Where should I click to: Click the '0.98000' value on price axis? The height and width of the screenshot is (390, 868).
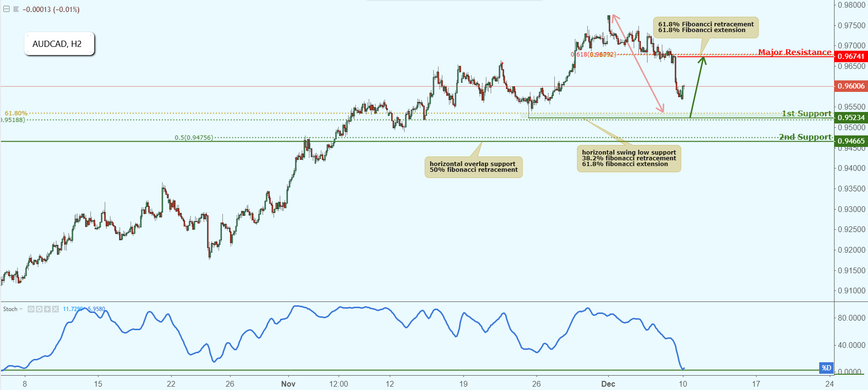coord(851,5)
